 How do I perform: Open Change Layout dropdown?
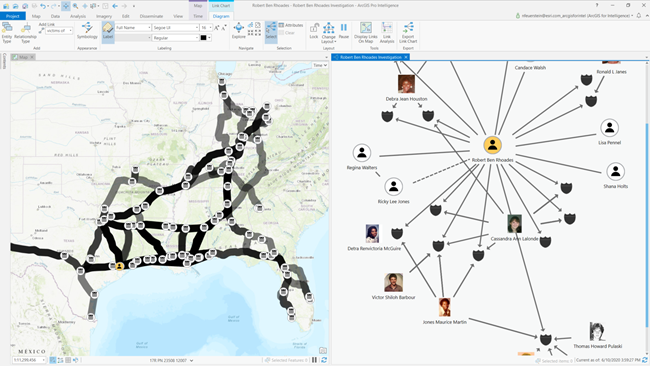(x=328, y=33)
